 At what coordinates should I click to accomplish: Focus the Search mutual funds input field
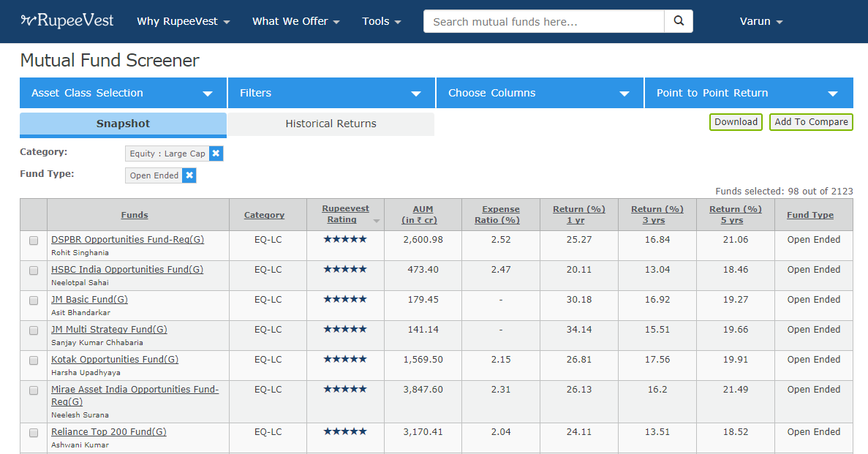543,22
